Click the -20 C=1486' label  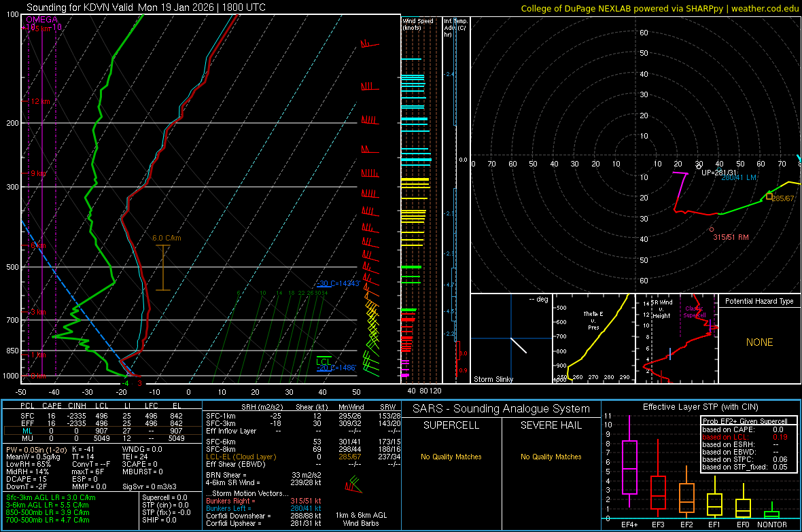336,368
